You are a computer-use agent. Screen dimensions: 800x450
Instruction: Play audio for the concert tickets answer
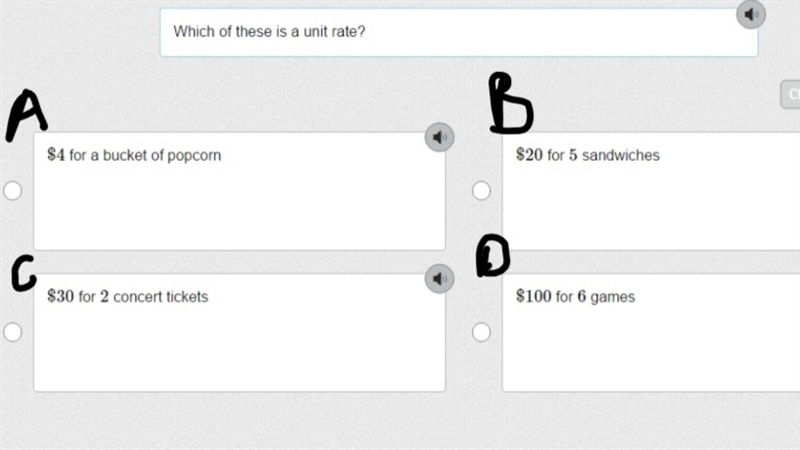[439, 279]
